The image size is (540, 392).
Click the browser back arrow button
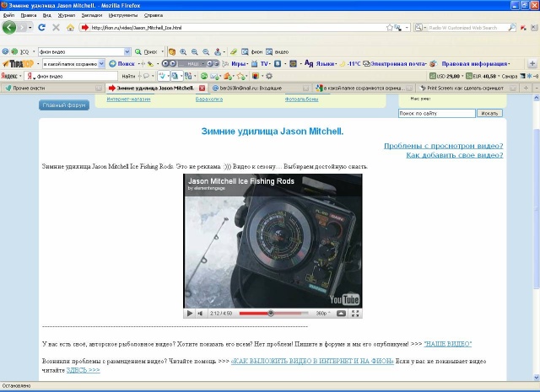[x=10, y=27]
